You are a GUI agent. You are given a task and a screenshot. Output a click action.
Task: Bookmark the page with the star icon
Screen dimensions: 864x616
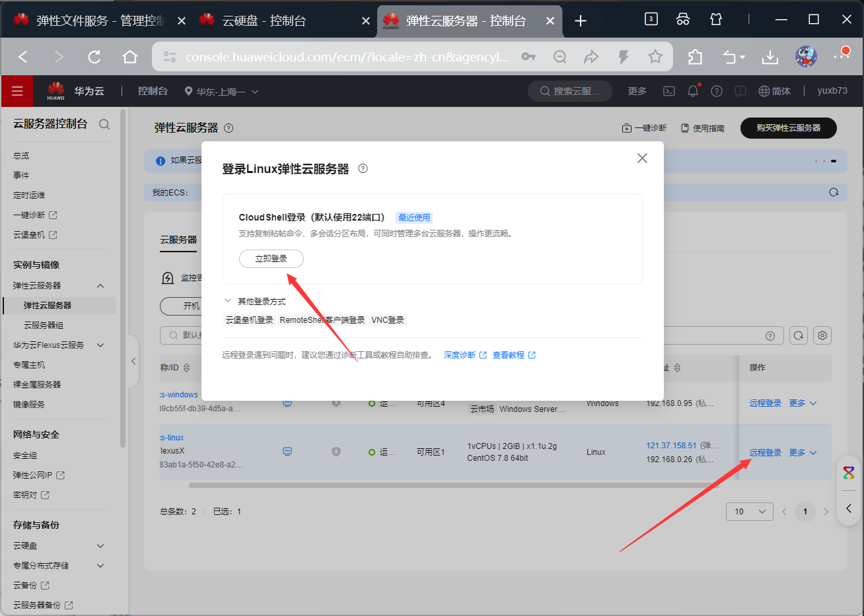tap(655, 57)
